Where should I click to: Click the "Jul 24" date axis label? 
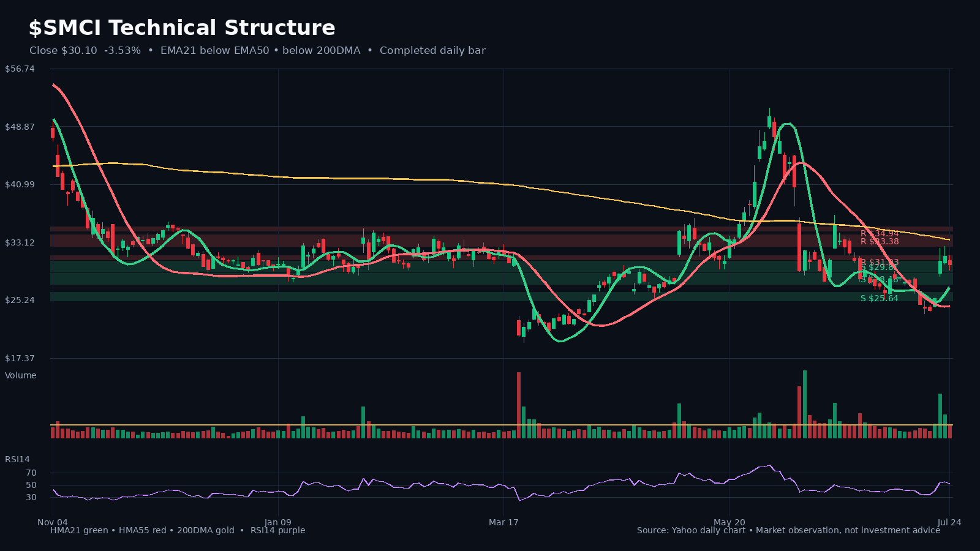(x=949, y=522)
